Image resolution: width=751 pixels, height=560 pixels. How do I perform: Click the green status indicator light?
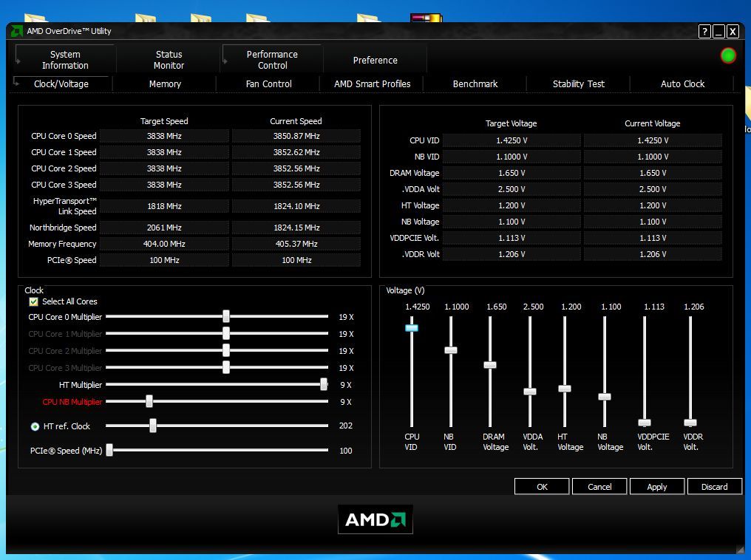[728, 56]
